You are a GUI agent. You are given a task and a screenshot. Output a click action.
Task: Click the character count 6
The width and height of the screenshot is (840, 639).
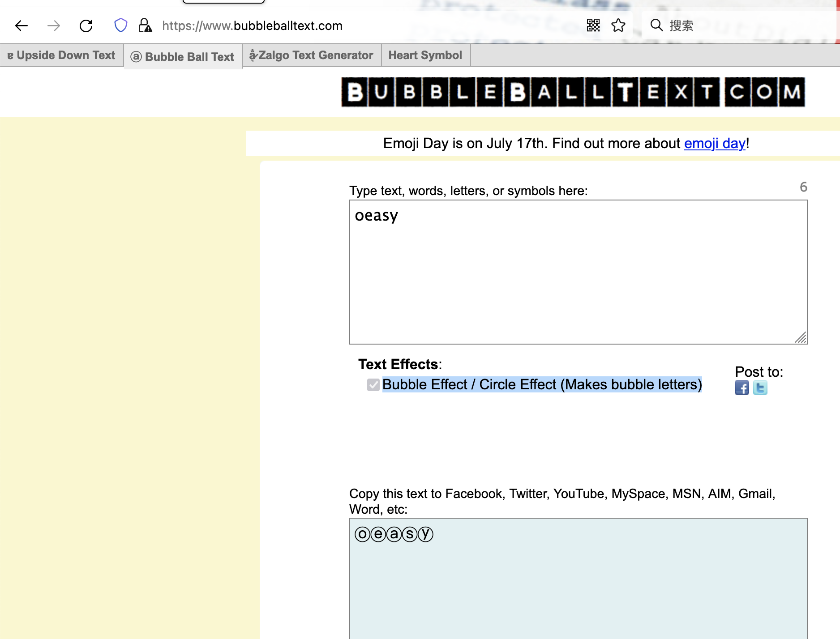coord(803,187)
